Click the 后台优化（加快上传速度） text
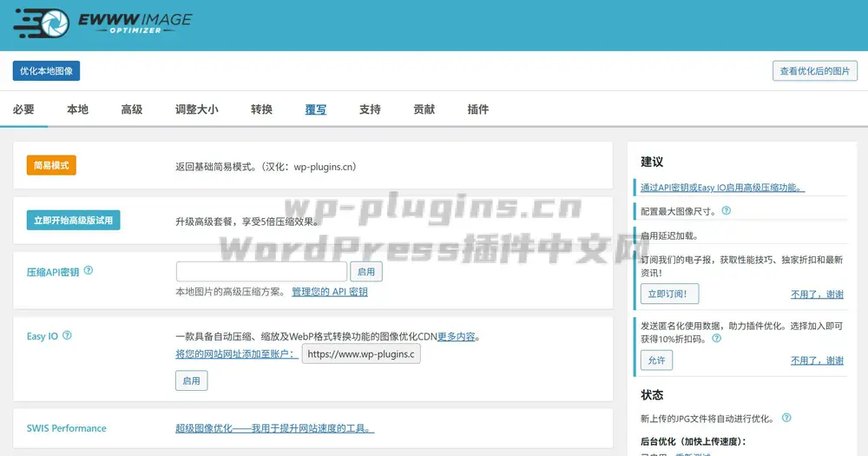This screenshot has width=868, height=456. point(693,441)
